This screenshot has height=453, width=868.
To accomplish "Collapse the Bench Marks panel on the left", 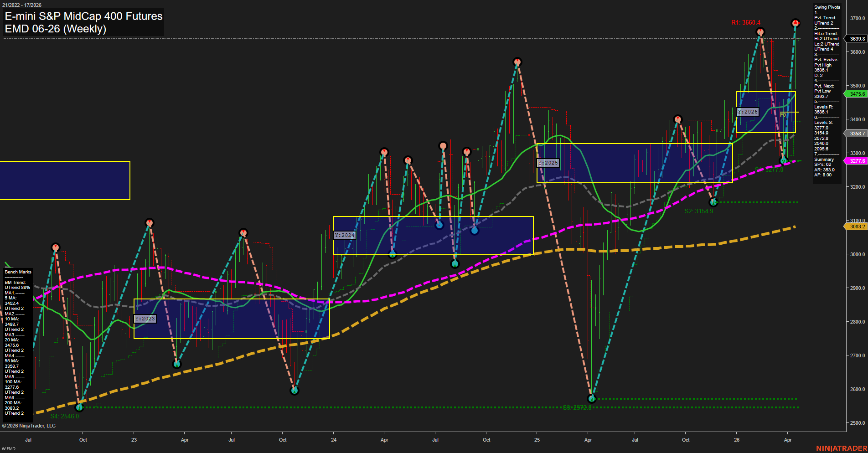I will click(17, 272).
